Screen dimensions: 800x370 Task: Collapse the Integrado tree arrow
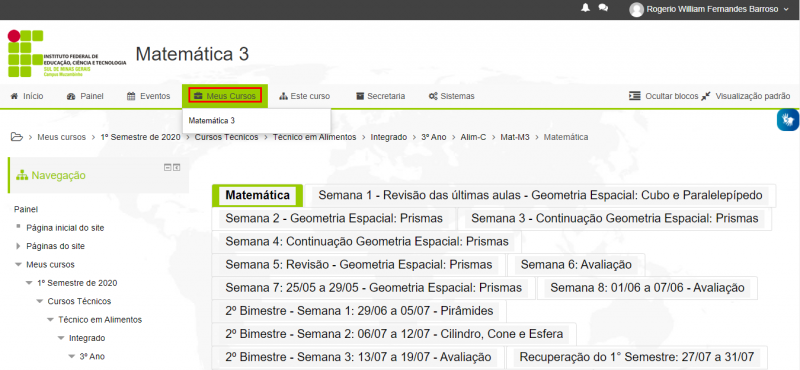(61, 338)
